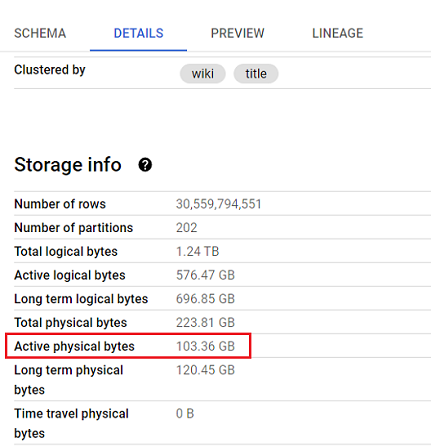Select the partitions value 202
Viewport: 431px width, 447px height.
pyautogui.click(x=187, y=228)
